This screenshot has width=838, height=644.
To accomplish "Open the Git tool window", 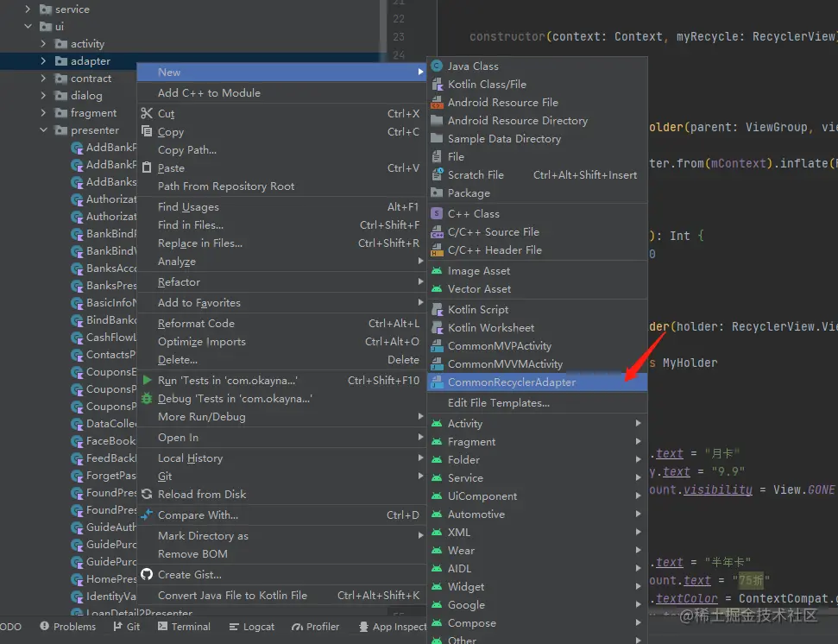I will pos(127,627).
